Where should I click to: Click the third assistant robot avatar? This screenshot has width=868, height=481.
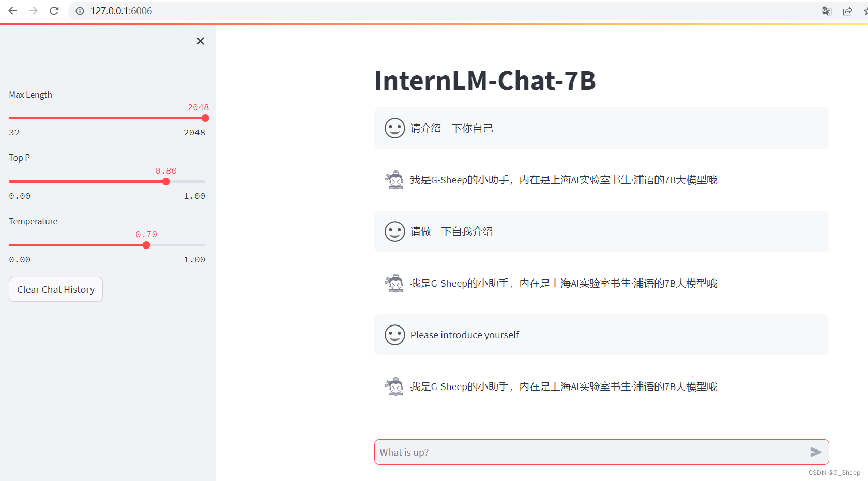tap(394, 386)
